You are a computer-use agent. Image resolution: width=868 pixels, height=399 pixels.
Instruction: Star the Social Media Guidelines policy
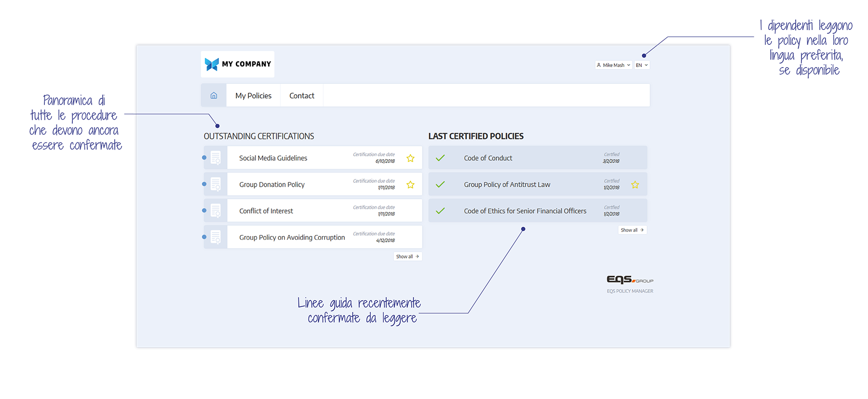410,158
